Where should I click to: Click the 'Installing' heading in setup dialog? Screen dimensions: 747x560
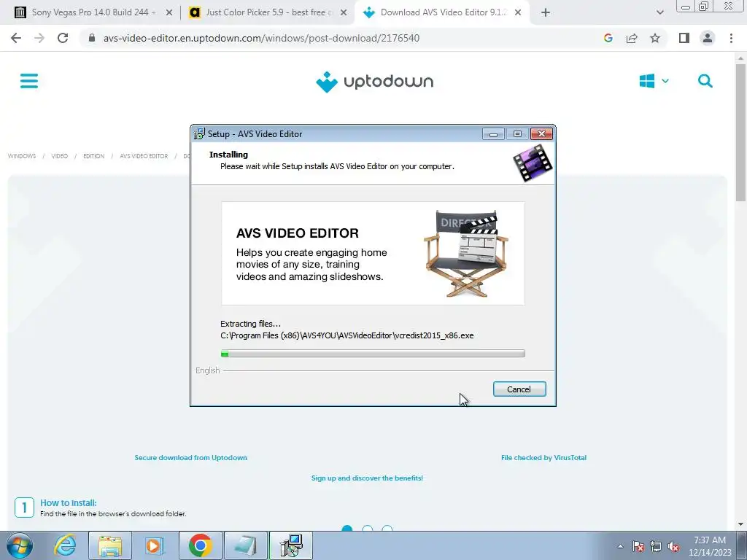pyautogui.click(x=228, y=155)
